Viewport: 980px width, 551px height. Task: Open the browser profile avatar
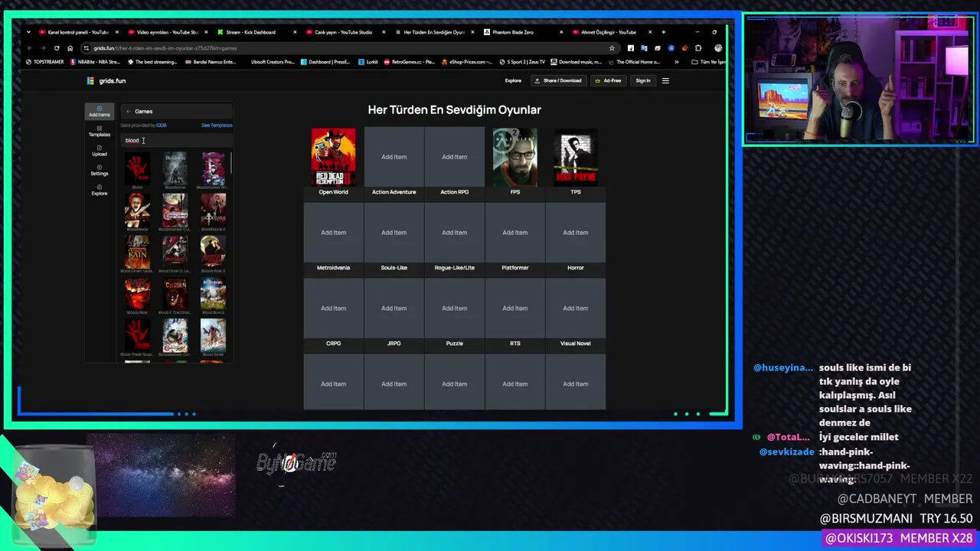tap(718, 48)
